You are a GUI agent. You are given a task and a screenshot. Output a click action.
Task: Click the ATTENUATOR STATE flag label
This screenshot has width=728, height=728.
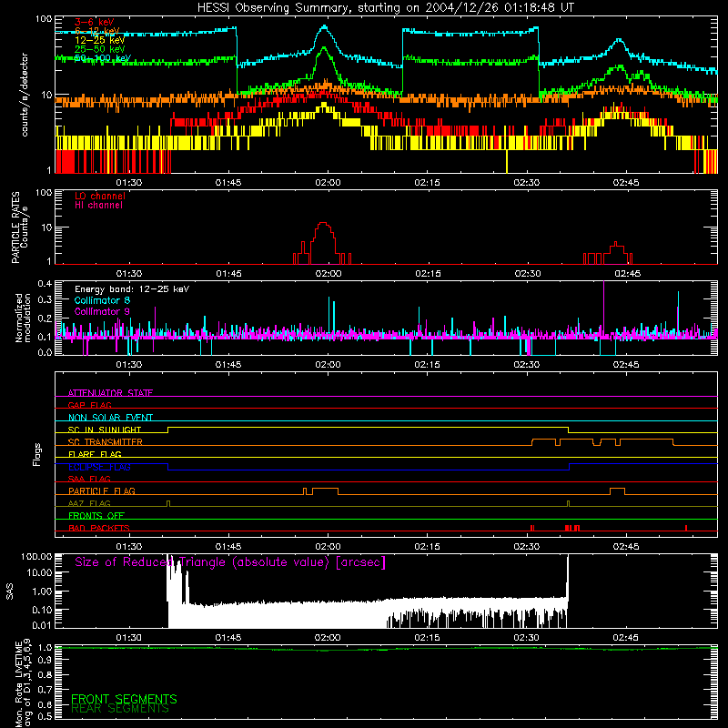pyautogui.click(x=110, y=393)
